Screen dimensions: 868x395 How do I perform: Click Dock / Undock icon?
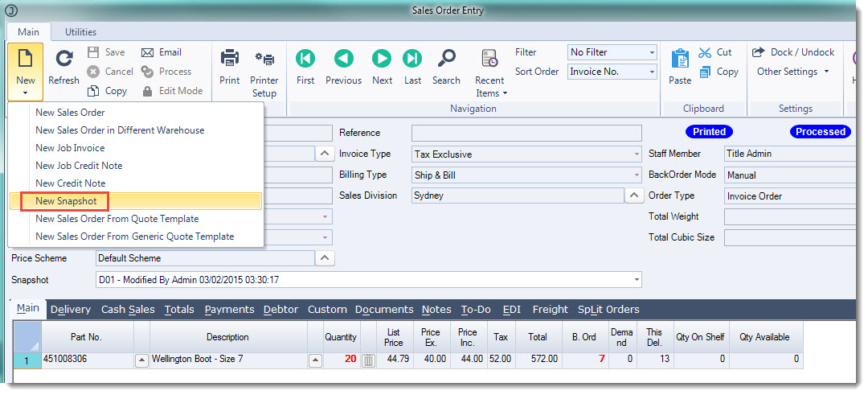pos(758,52)
